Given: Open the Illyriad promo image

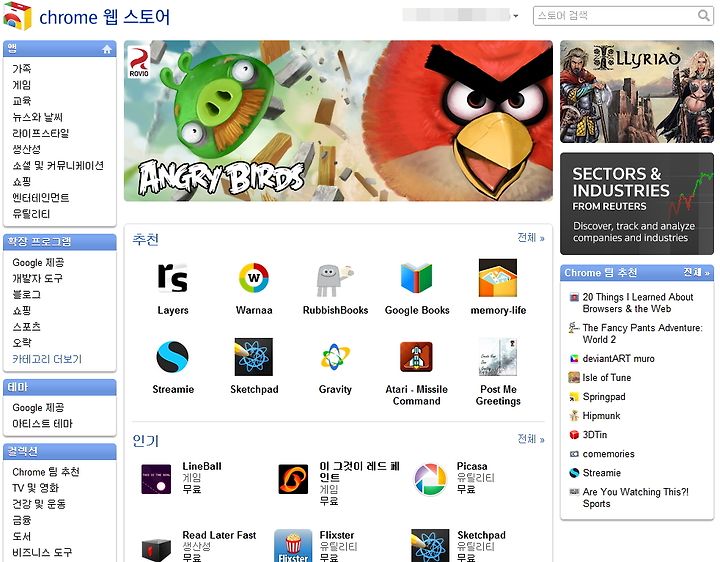Looking at the screenshot, I should tap(637, 91).
